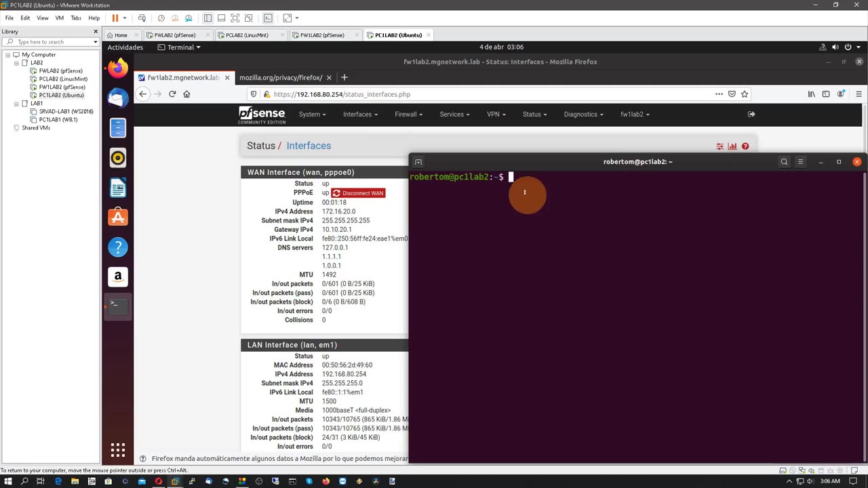Open the Amazon launcher in the dock
868x488 pixels.
[118, 277]
